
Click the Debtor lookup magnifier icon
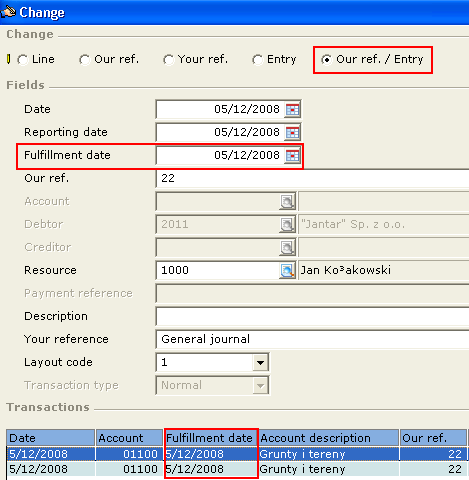[287, 224]
